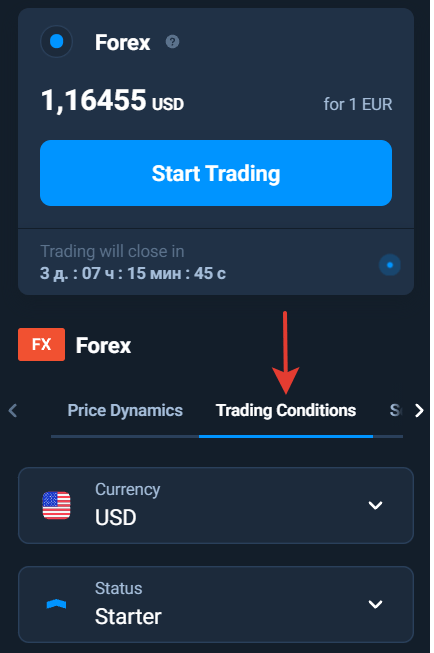Click the blue Starter status chevron icon
Viewport: 434px width, 653px height.
[56, 604]
